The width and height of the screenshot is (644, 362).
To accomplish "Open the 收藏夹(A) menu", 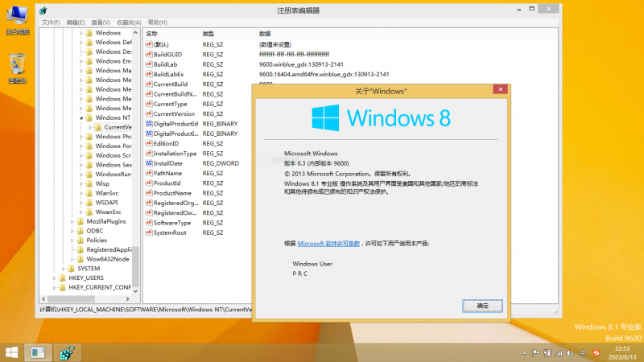I will click(x=129, y=23).
